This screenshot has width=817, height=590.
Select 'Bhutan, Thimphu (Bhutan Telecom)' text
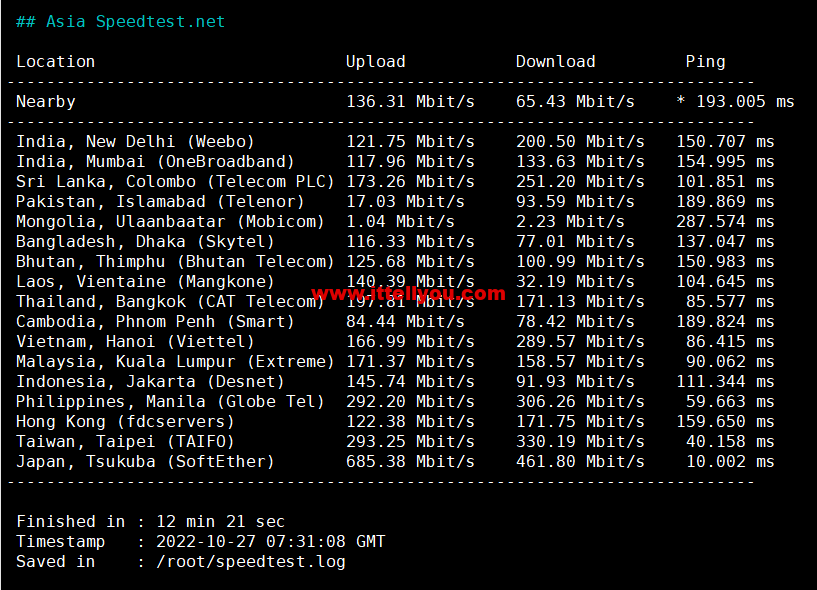pyautogui.click(x=175, y=262)
